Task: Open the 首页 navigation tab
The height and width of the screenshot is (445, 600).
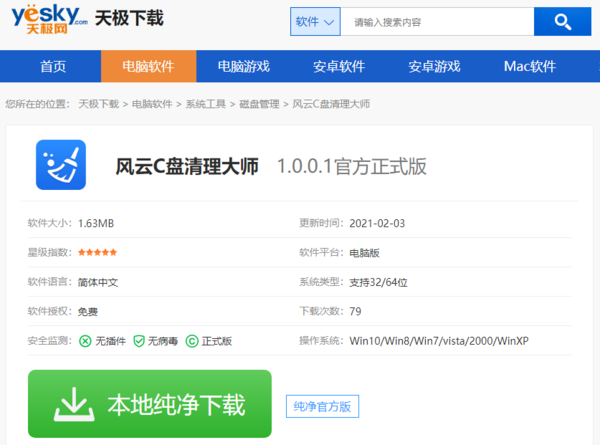Action: coord(53,66)
